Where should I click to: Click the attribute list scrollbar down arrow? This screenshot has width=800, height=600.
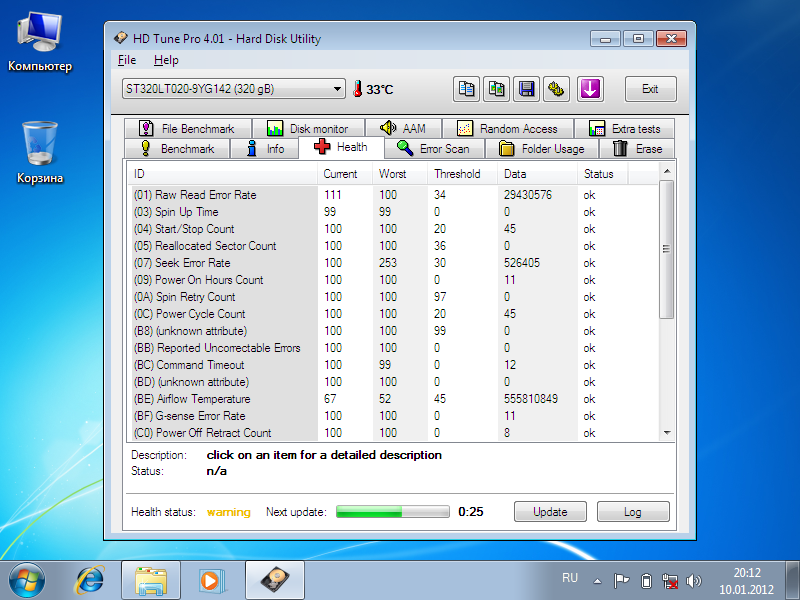[x=667, y=433]
